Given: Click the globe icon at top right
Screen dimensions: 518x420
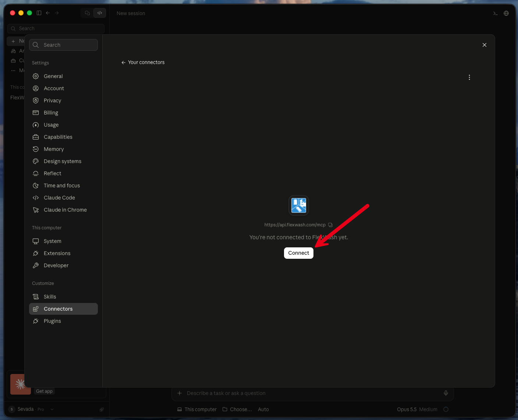Looking at the screenshot, I should pyautogui.click(x=506, y=13).
